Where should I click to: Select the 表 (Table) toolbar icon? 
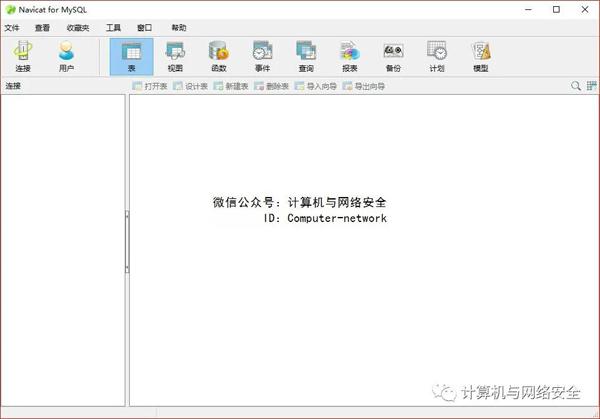coord(131,57)
